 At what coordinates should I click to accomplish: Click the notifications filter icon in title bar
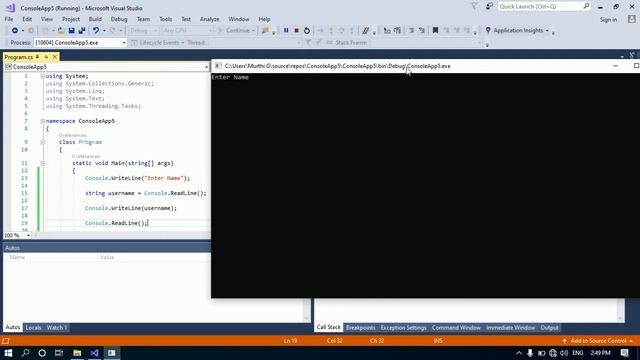click(x=474, y=7)
